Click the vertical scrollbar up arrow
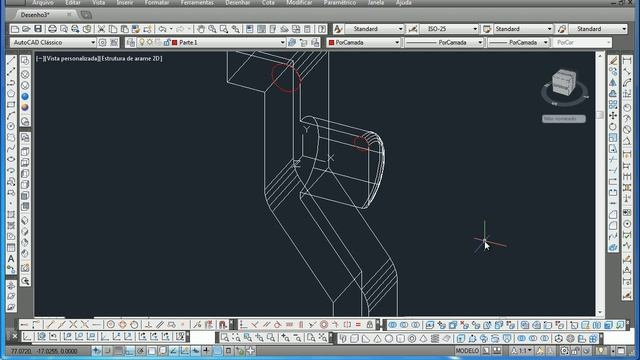The height and width of the screenshot is (360, 640). pos(600,56)
